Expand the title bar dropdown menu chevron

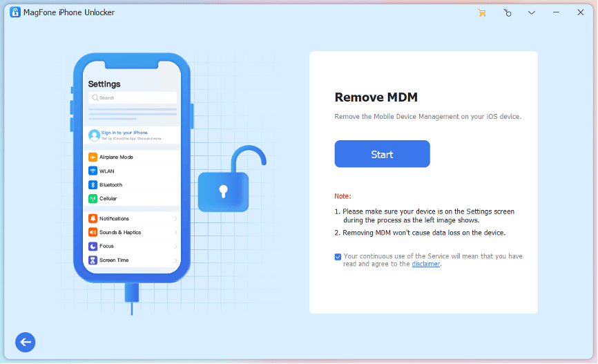tap(531, 12)
